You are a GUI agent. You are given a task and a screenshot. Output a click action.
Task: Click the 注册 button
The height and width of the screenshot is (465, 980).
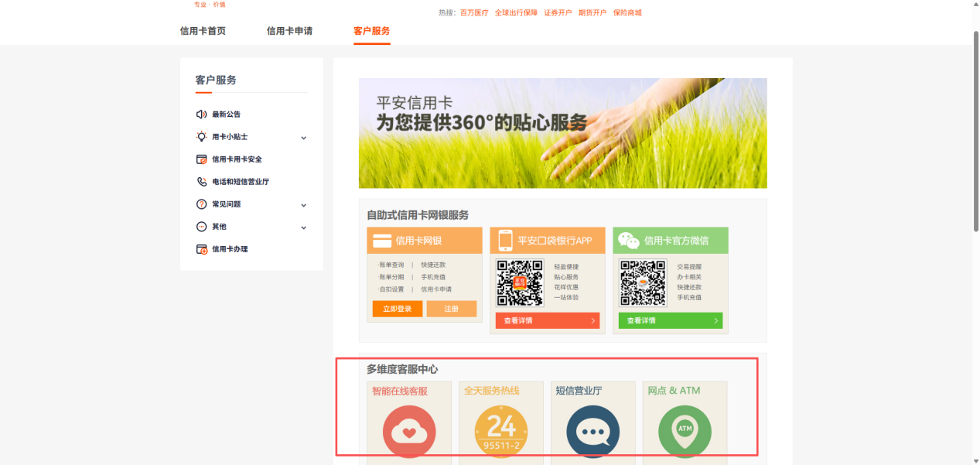tap(452, 309)
